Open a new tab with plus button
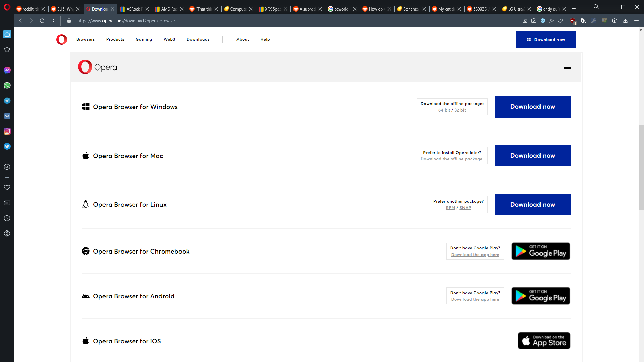The height and width of the screenshot is (362, 644). tap(574, 9)
